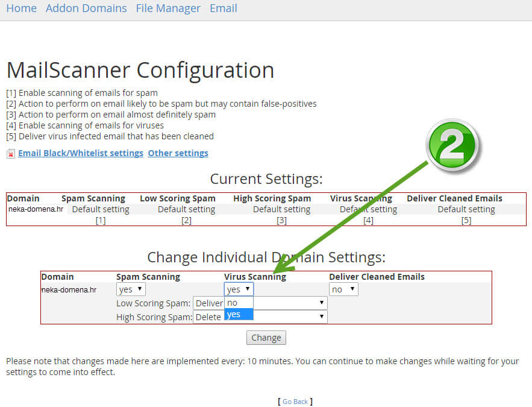Open the High Scoring Spam dropdown
The image size is (532, 407).
260,317
